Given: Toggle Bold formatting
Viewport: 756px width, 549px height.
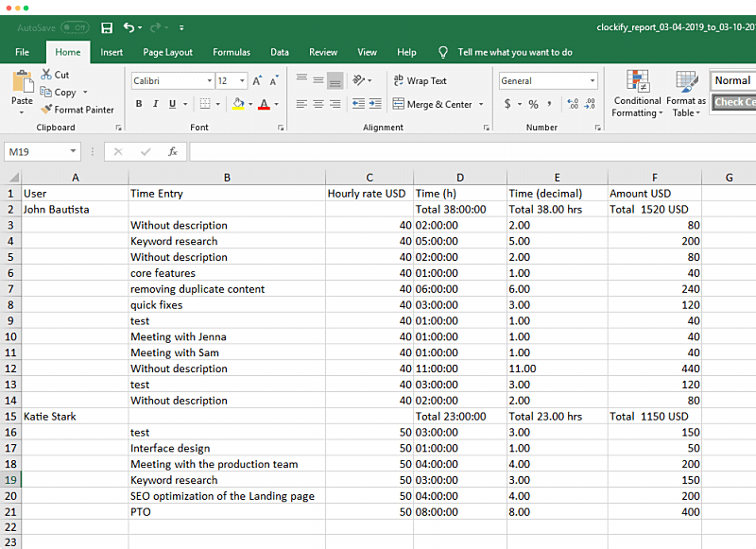Looking at the screenshot, I should [139, 104].
